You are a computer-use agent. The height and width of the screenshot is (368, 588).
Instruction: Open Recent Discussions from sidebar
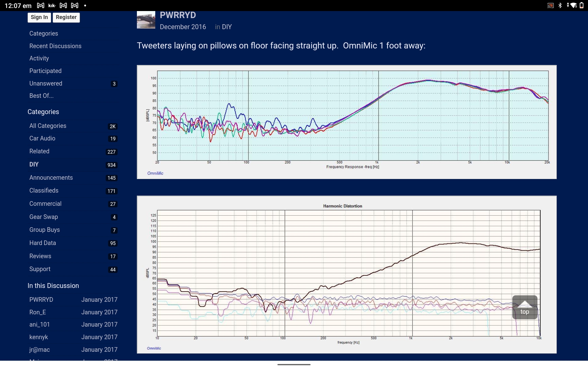click(55, 46)
